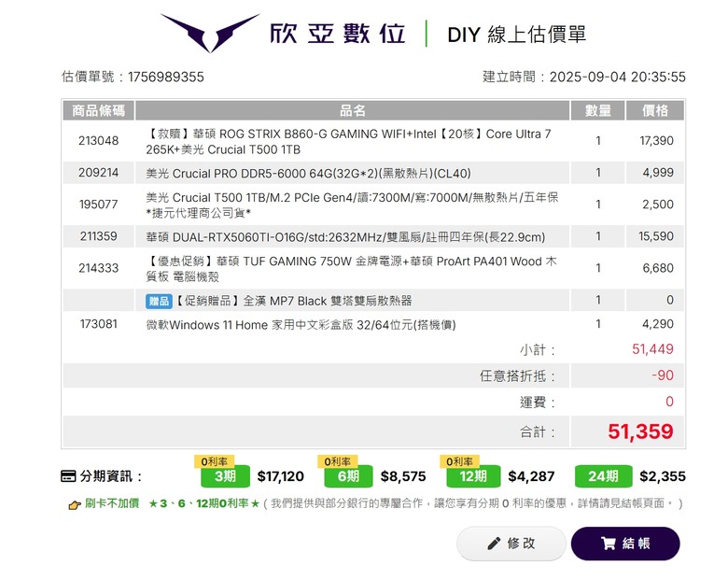The height and width of the screenshot is (580, 728).
Task: Click product code 209214
Action: click(x=98, y=173)
